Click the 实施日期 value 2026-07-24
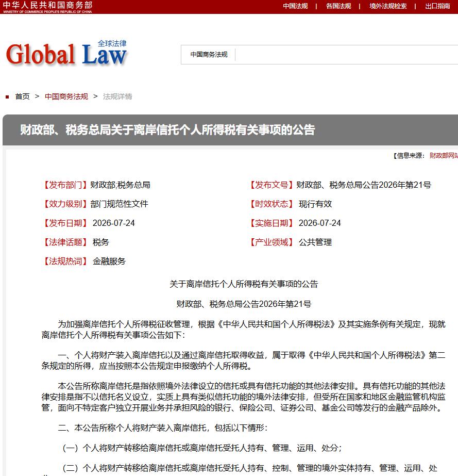458x476 pixels. tap(320, 223)
